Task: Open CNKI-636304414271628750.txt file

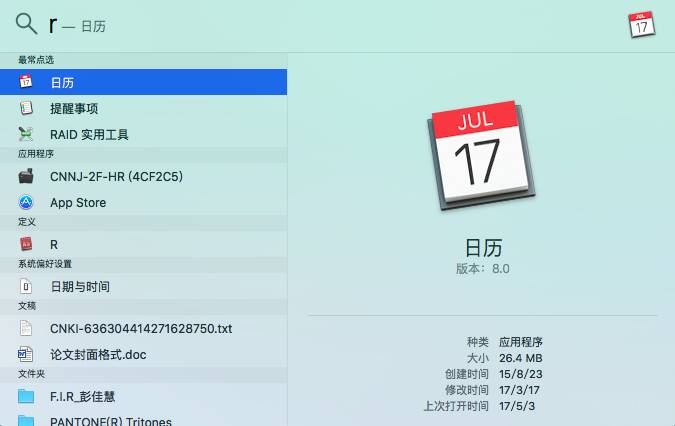Action: pos(141,328)
